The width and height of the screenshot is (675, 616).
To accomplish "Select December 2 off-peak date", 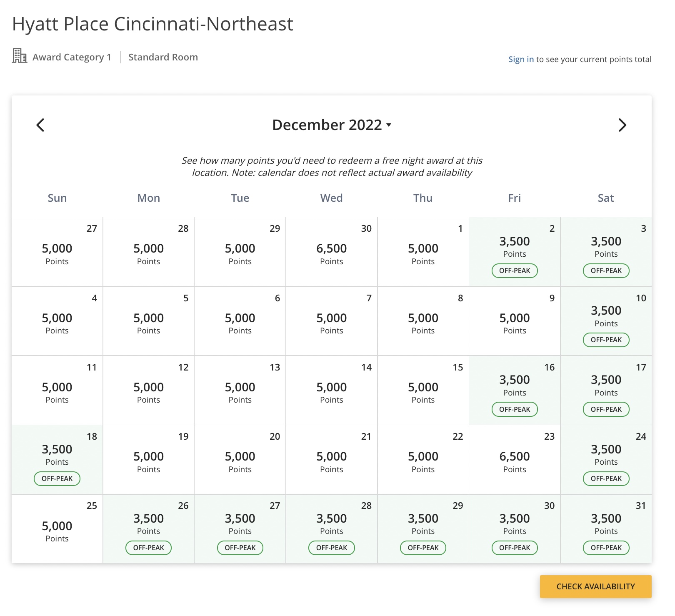I will pyautogui.click(x=515, y=252).
